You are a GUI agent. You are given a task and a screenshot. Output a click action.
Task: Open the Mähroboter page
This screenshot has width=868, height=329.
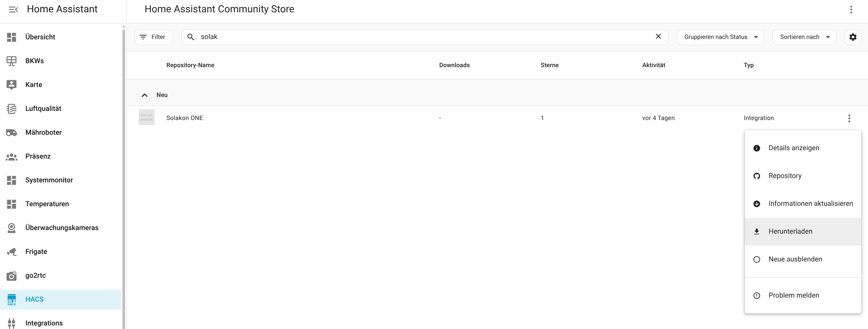(61, 132)
